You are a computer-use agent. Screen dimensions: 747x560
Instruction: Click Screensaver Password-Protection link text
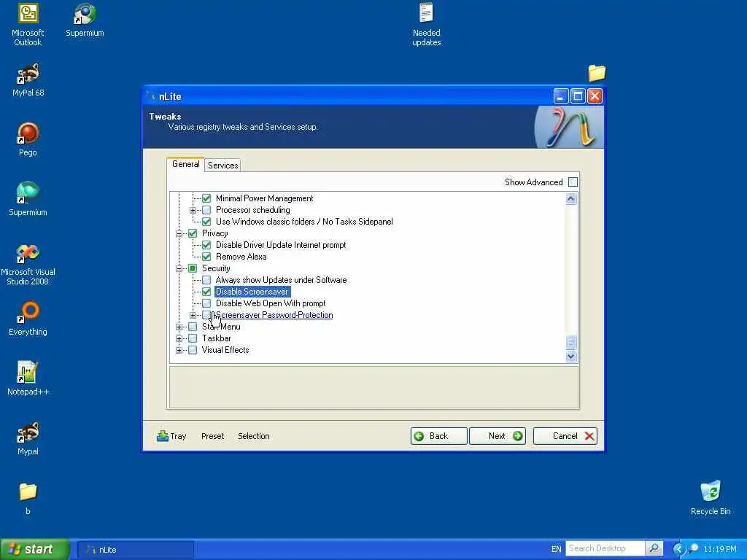point(274,315)
